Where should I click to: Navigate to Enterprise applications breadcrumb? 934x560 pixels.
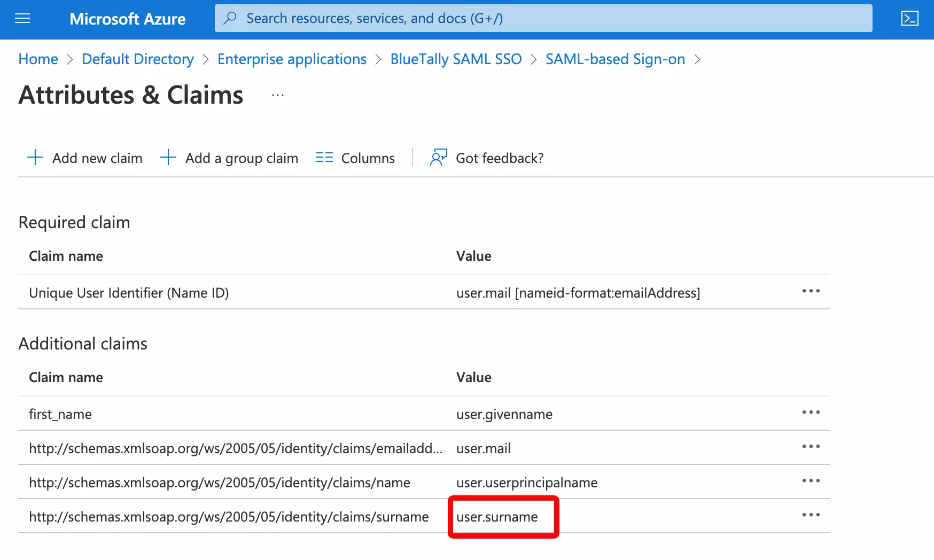(x=292, y=59)
